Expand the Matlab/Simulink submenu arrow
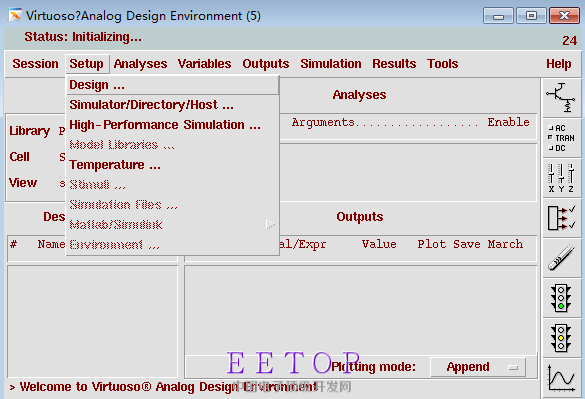This screenshot has width=585, height=399. pyautogui.click(x=270, y=225)
